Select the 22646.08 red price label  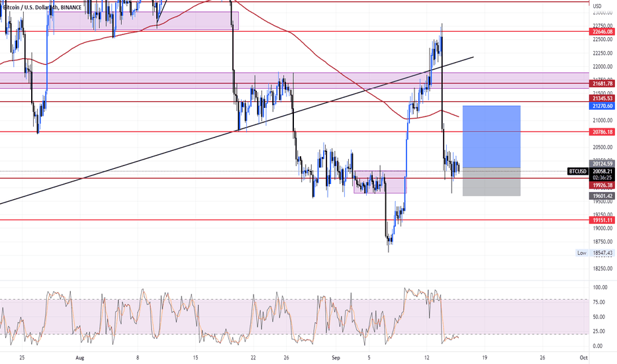pos(602,32)
